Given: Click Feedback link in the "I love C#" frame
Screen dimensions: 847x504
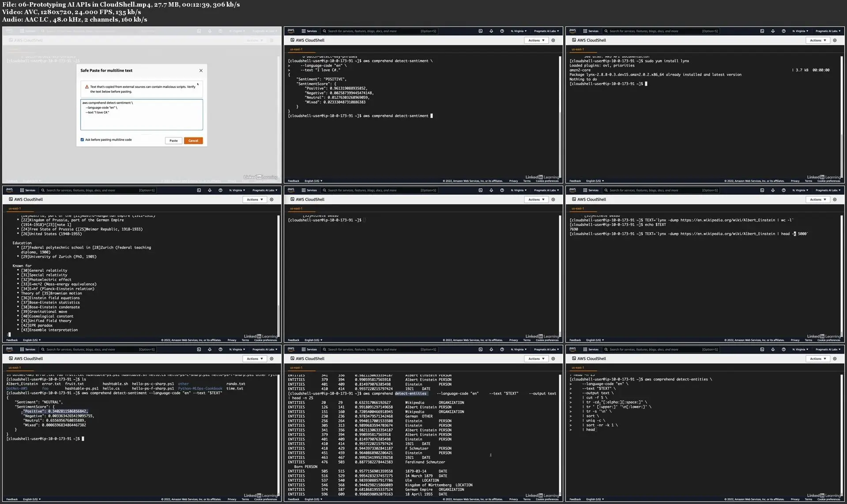Looking at the screenshot, I should tap(294, 181).
